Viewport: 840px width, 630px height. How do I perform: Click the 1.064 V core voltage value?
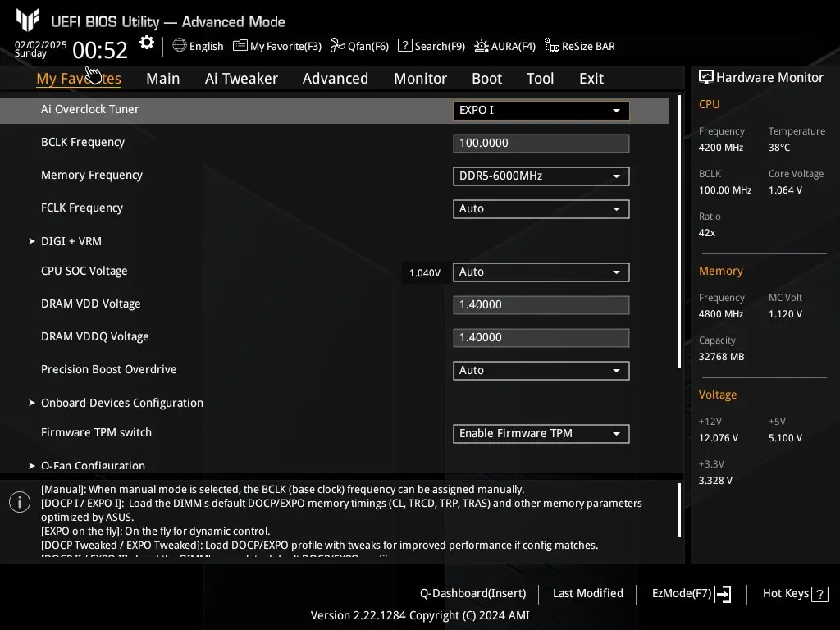(x=785, y=190)
